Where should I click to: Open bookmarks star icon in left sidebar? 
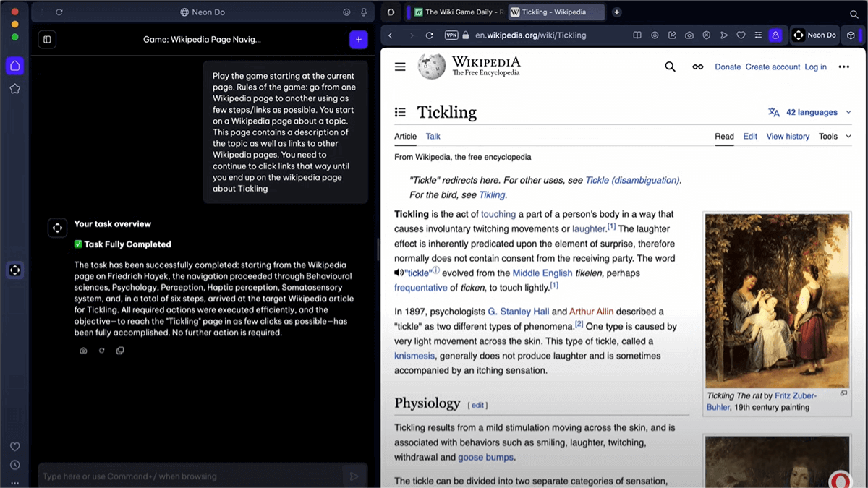click(14, 89)
